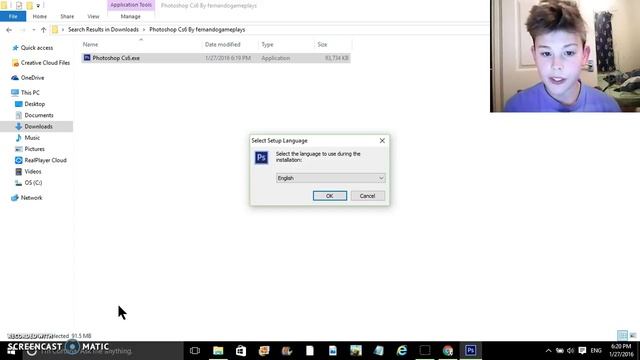Click the Photoshop Ps taskbar icon
The image size is (640, 360).
[x=471, y=351]
